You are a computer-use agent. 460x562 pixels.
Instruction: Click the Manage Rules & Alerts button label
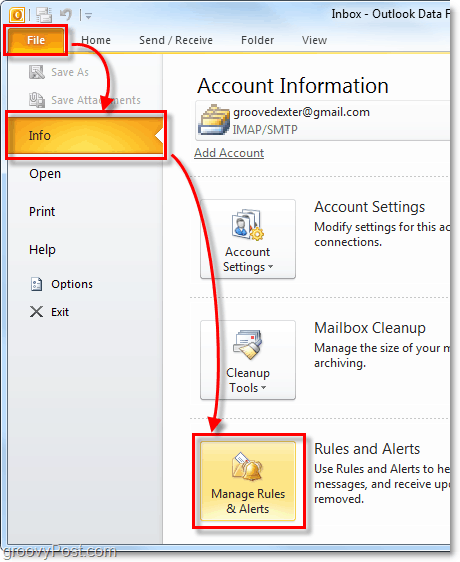point(248,501)
